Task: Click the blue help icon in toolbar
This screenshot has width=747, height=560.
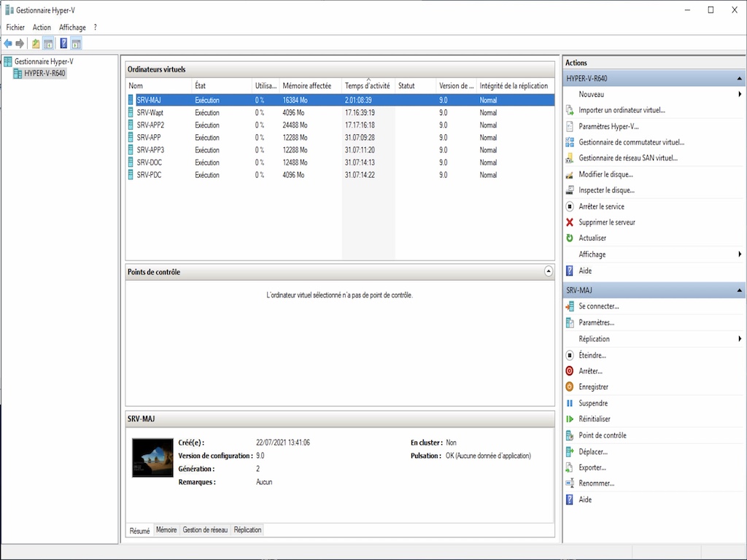Action: 63,44
